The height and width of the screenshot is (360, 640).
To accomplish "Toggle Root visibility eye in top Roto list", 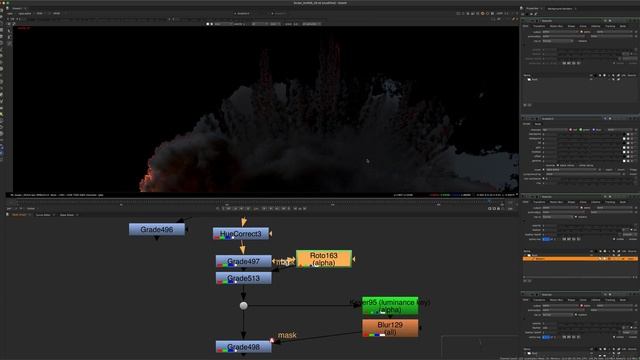I will 591,80.
